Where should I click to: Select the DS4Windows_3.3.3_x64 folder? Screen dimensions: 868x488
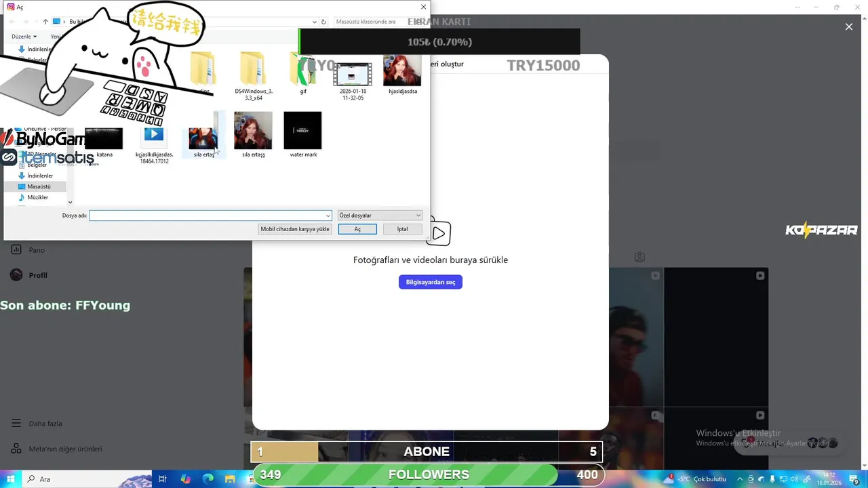pos(253,76)
